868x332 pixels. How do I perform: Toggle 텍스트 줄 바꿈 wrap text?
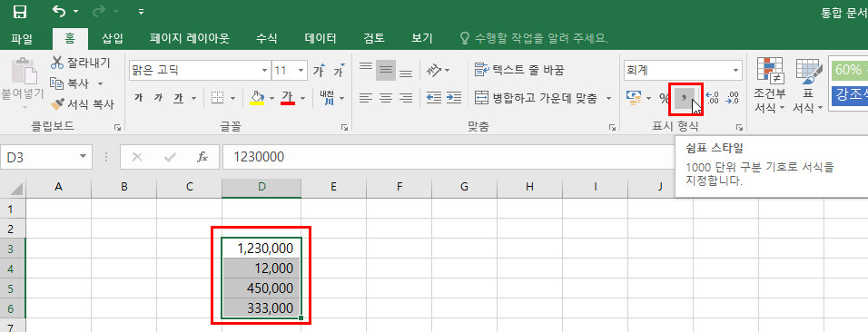coord(520,70)
